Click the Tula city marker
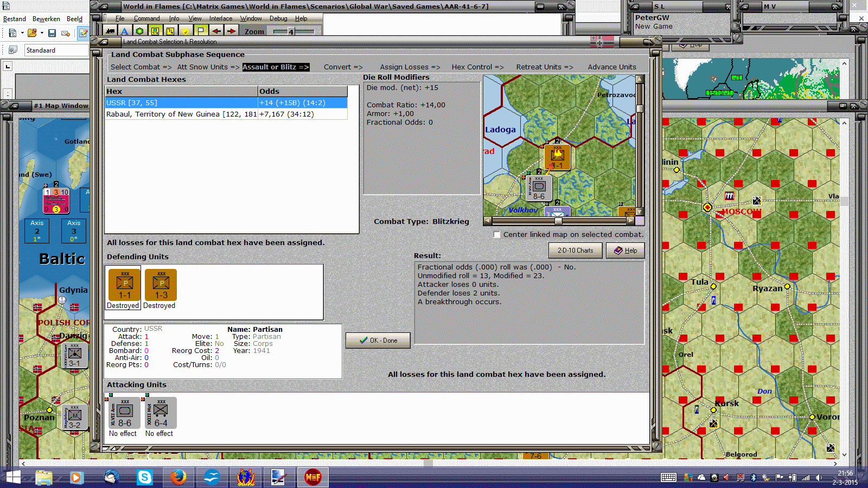Image resolution: width=868 pixels, height=488 pixels. click(713, 286)
